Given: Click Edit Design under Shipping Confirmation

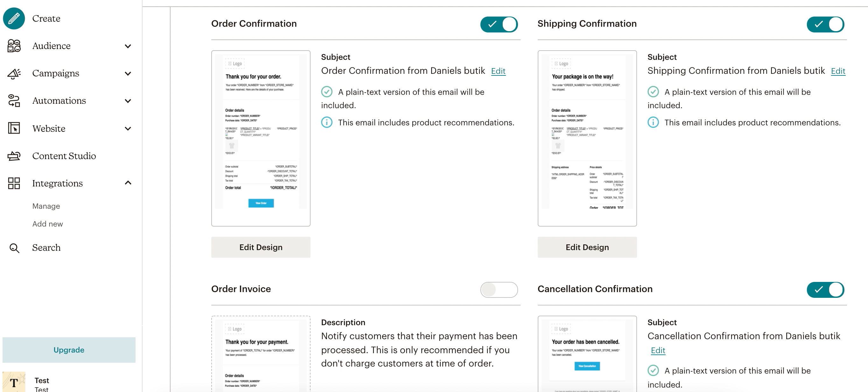Looking at the screenshot, I should 587,247.
